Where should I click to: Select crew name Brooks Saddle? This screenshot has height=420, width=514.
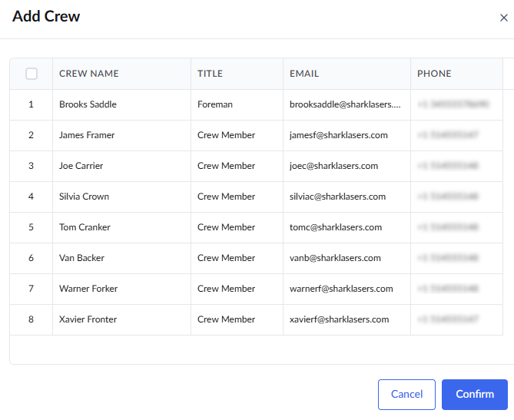(88, 104)
